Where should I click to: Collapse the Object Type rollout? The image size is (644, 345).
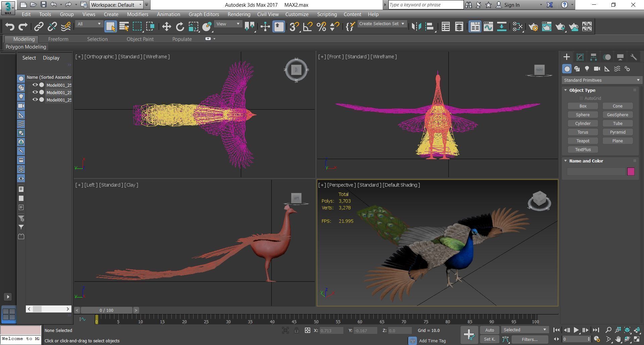(x=566, y=90)
